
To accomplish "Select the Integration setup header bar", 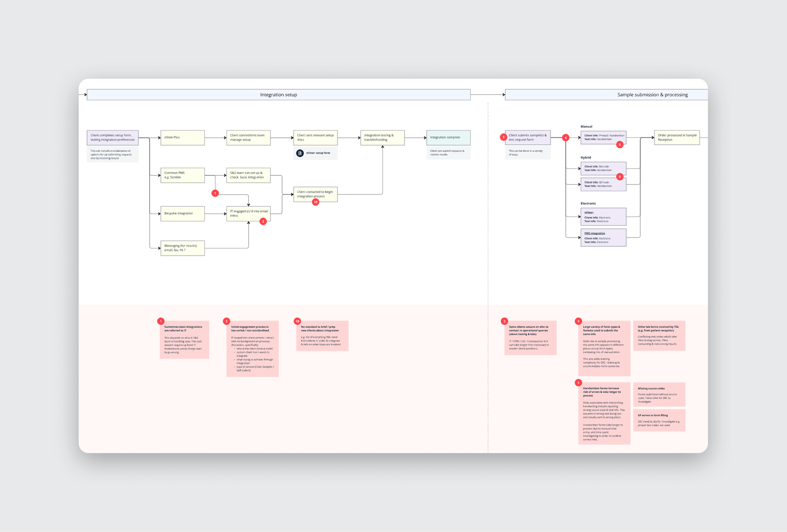I will point(279,95).
